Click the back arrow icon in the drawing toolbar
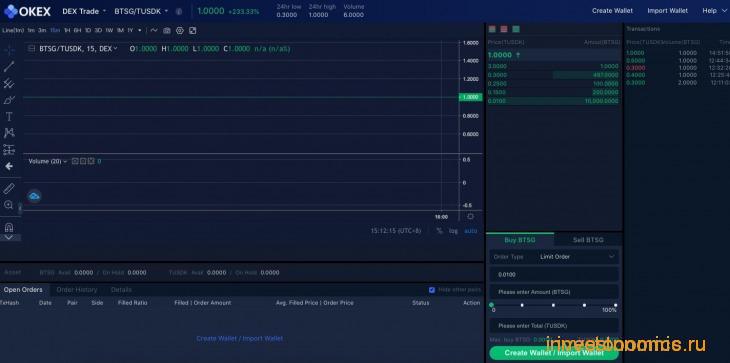730x363 pixels. point(9,166)
